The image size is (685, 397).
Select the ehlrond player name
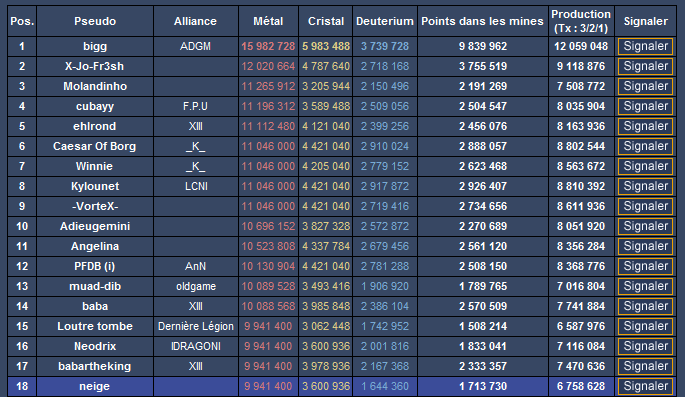(95, 126)
